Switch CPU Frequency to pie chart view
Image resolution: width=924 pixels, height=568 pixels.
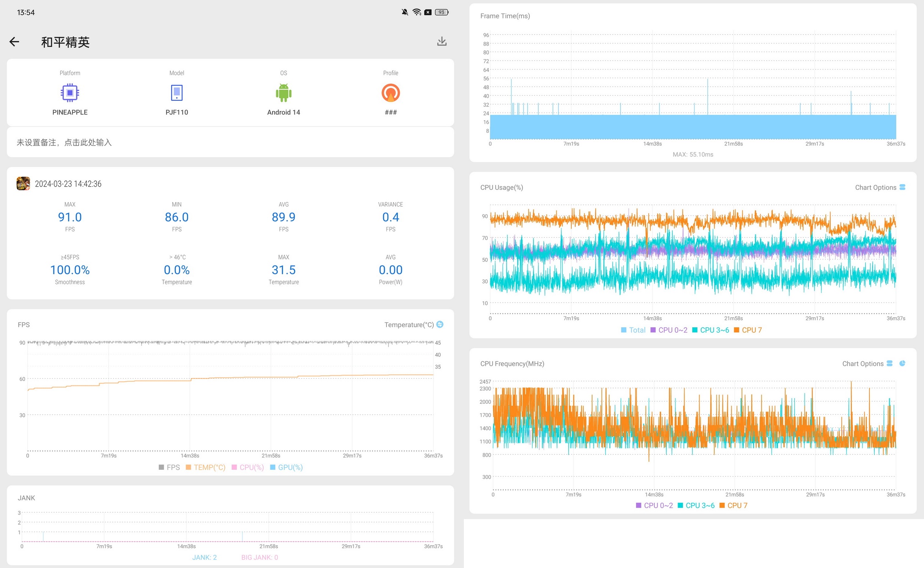[x=902, y=363]
